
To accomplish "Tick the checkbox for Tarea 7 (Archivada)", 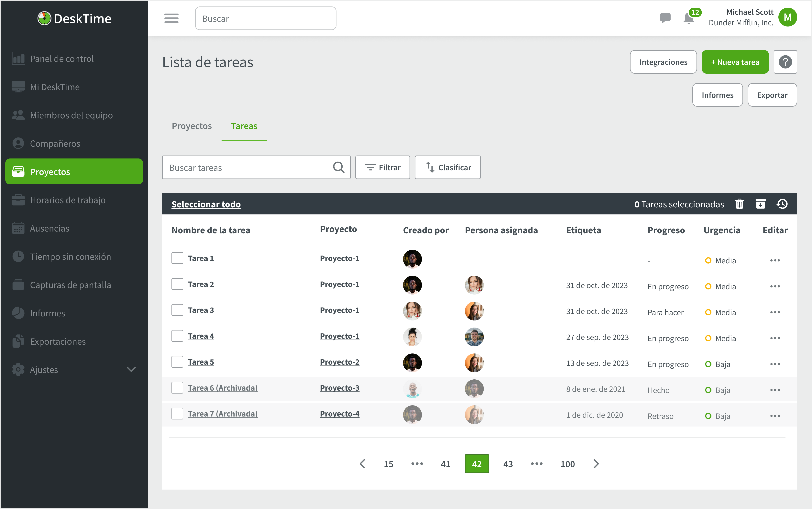I will pos(177,414).
